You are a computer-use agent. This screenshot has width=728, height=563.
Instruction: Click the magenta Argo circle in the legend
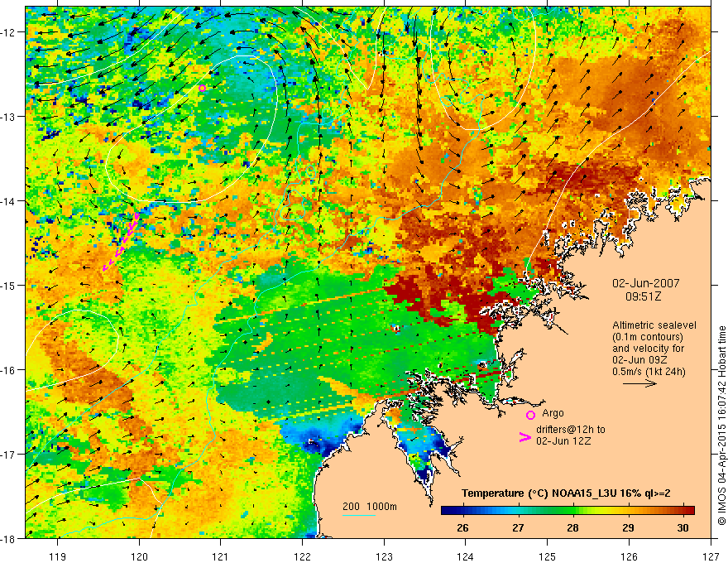coord(530,415)
